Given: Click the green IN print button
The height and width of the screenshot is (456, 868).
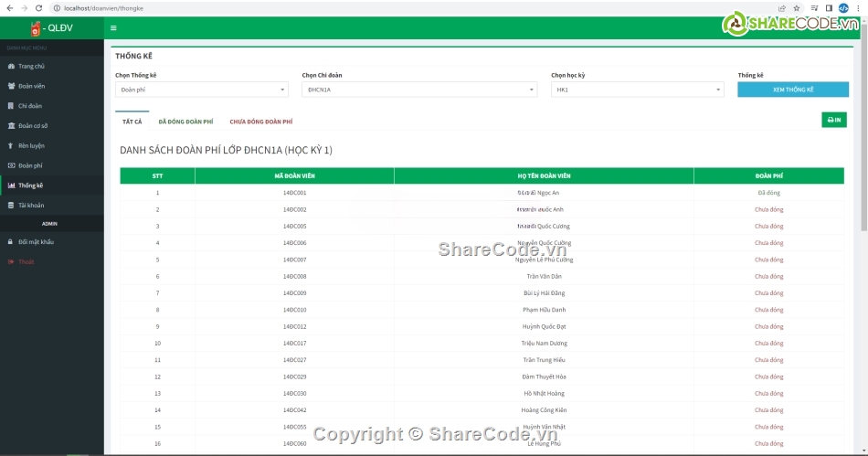Looking at the screenshot, I should [x=833, y=120].
